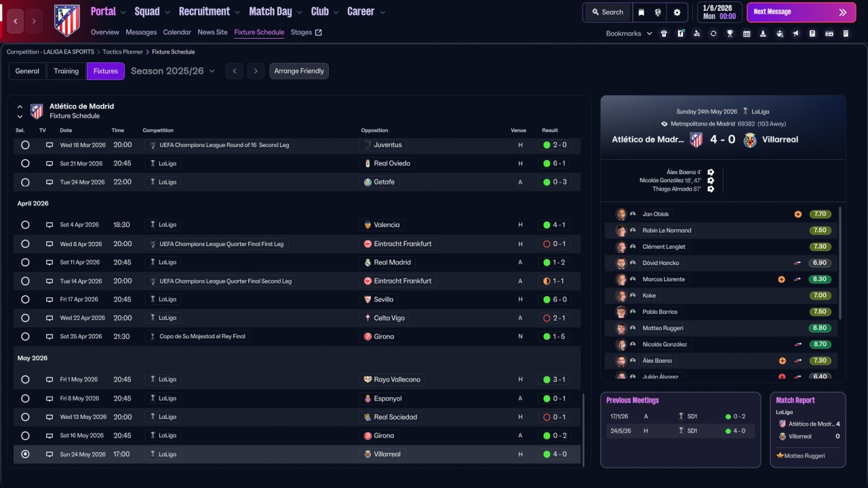The height and width of the screenshot is (488, 868).
Task: Click the ticket icon in bookmarks bar
Action: point(829,33)
